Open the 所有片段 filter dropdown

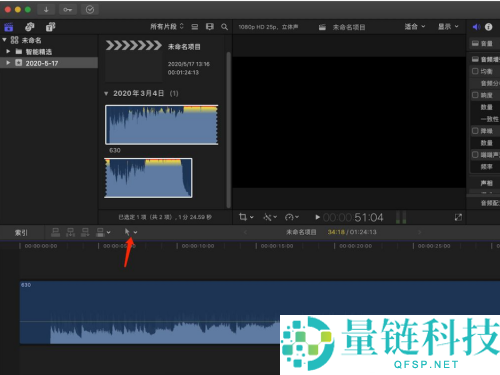pos(167,26)
